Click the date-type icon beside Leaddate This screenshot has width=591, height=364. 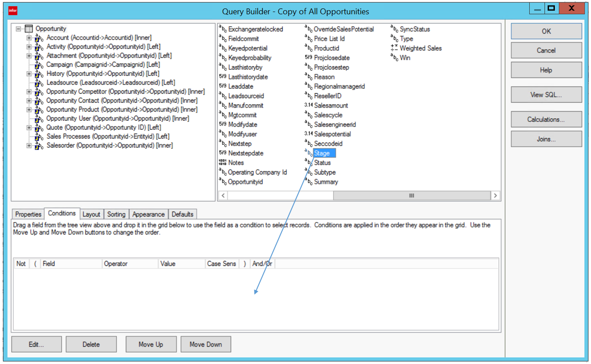(x=223, y=86)
